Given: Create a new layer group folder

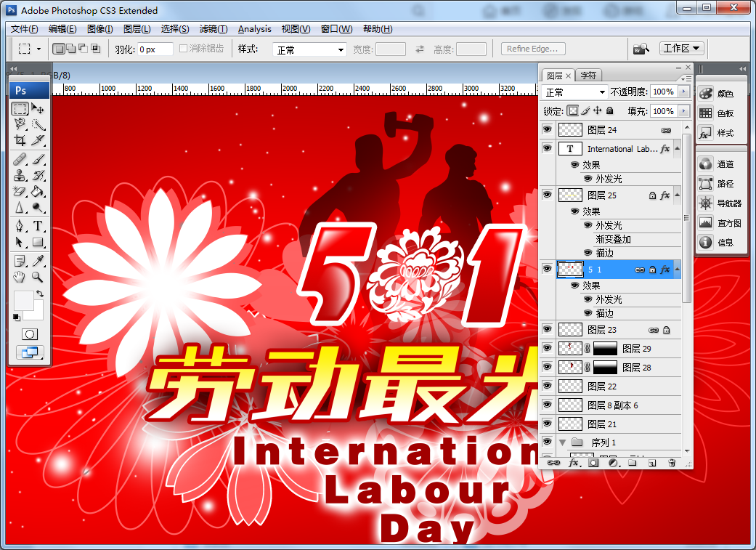Looking at the screenshot, I should [x=632, y=463].
